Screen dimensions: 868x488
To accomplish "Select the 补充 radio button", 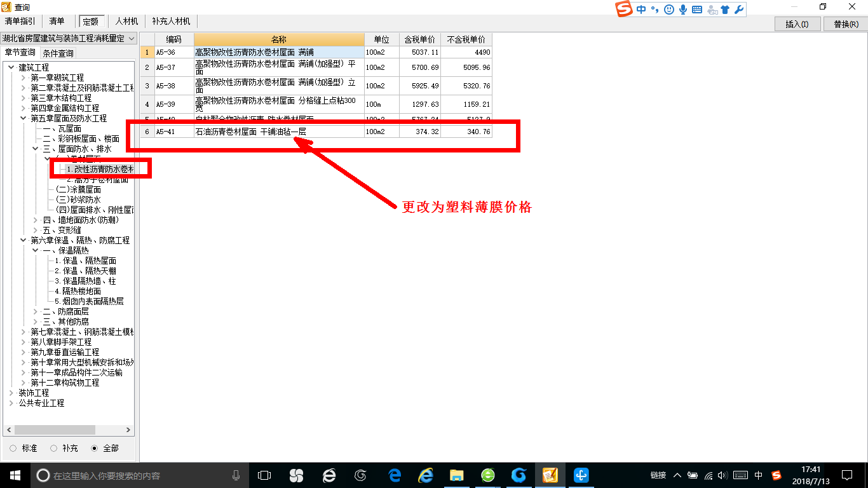I will pyautogui.click(x=53, y=448).
